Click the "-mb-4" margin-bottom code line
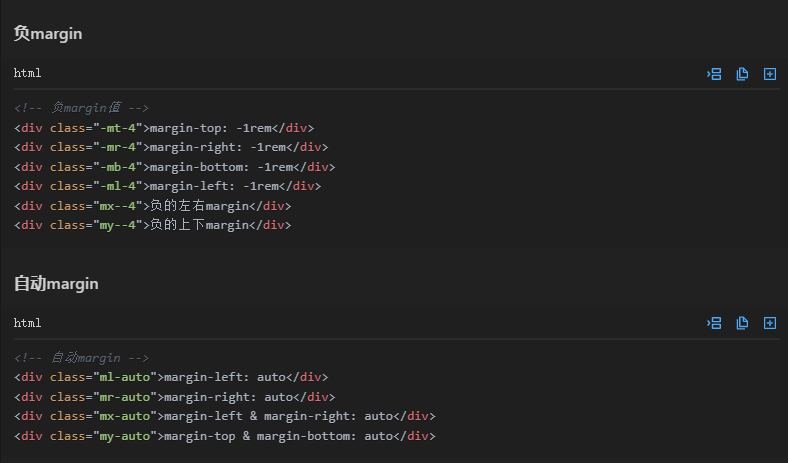Viewport: 788px width, 463px height. (x=175, y=167)
